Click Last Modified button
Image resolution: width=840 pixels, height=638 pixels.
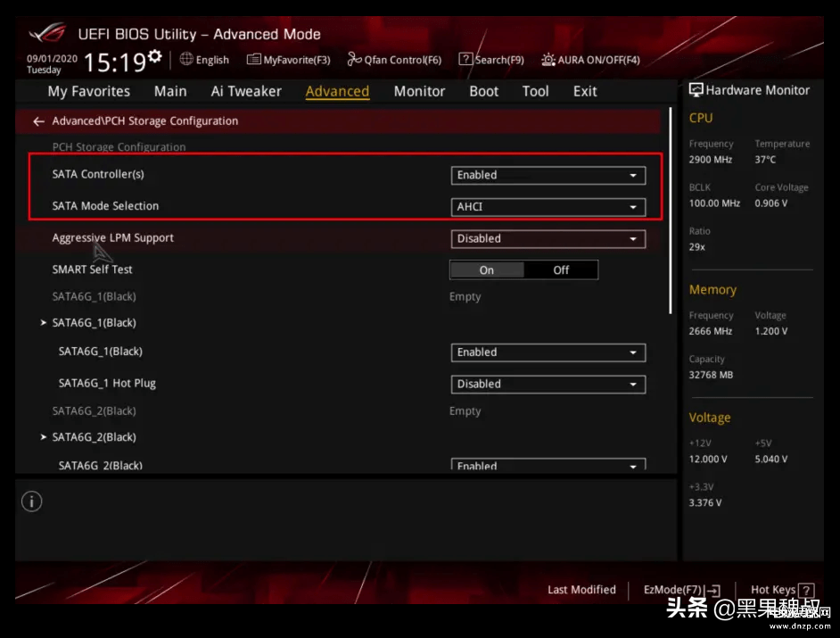coord(581,590)
